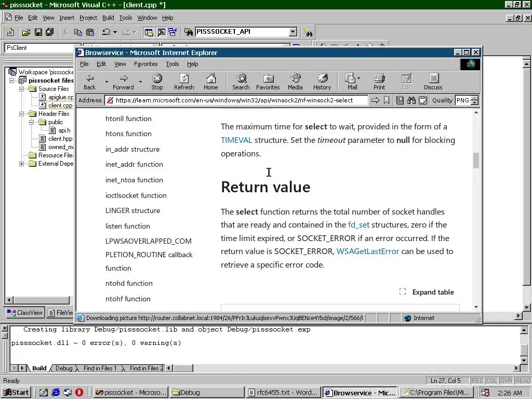Viewport: 532px width, 399px height.
Task: Expand the External Dependencies folder
Action: coord(21,164)
